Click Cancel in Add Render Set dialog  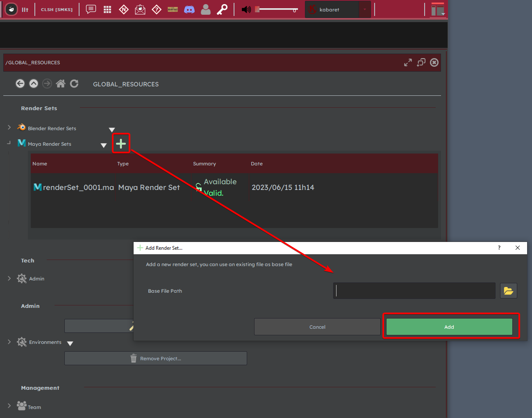pos(317,327)
